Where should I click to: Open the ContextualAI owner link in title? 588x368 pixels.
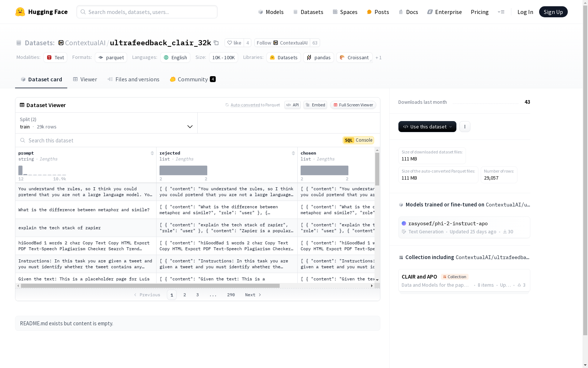85,43
